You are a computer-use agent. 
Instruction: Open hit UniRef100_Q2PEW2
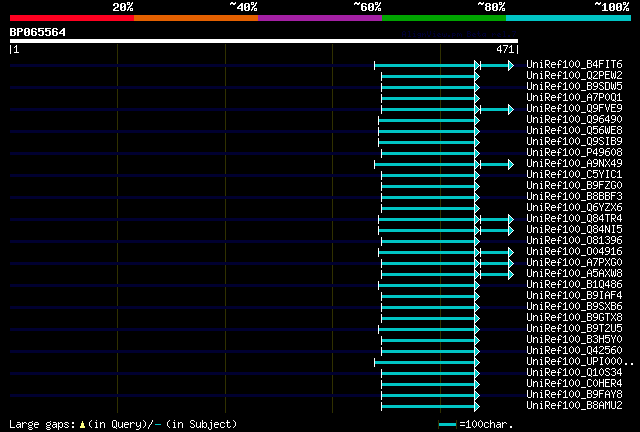tap(574, 76)
